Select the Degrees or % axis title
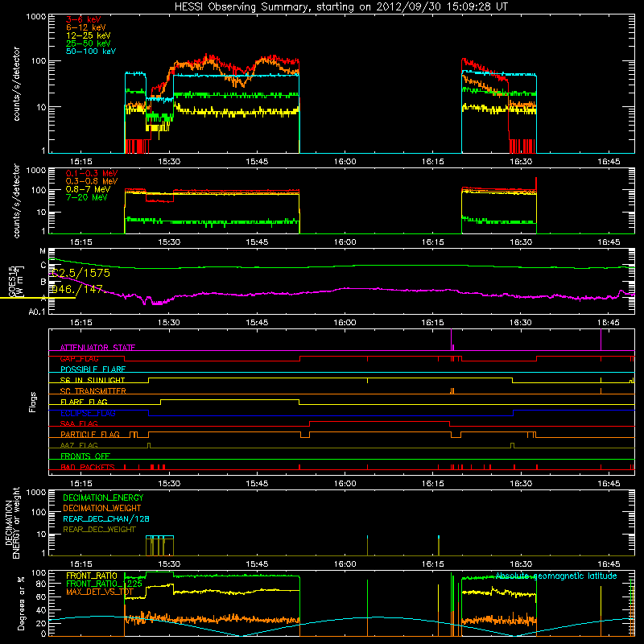The width and height of the screenshot is (644, 644). pos(22,603)
